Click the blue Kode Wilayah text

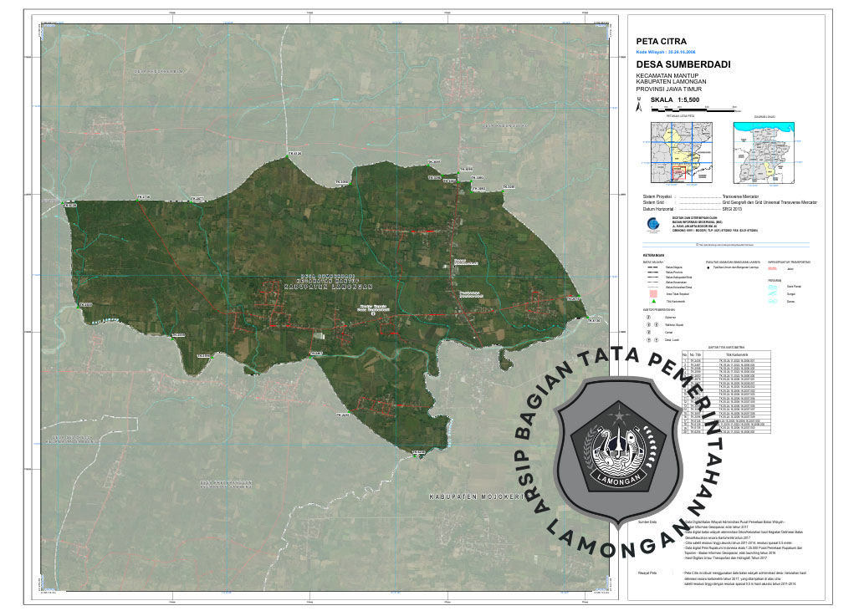672,51
